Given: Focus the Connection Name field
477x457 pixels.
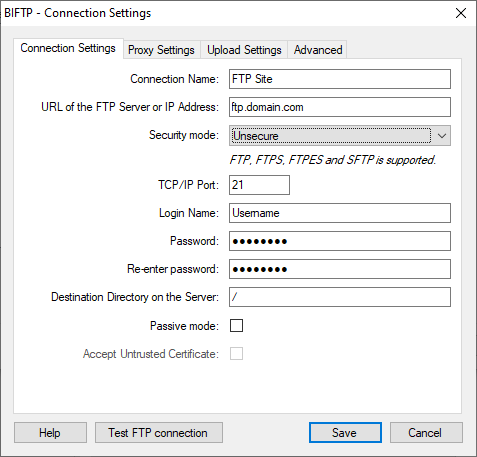Looking at the screenshot, I should point(340,79).
